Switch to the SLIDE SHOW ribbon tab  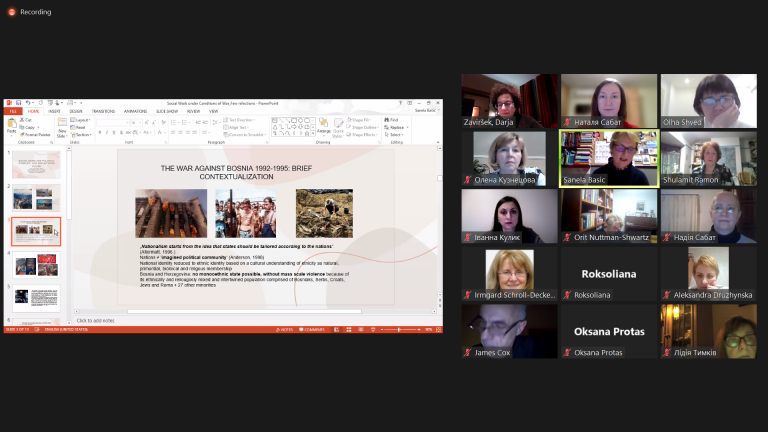point(167,111)
